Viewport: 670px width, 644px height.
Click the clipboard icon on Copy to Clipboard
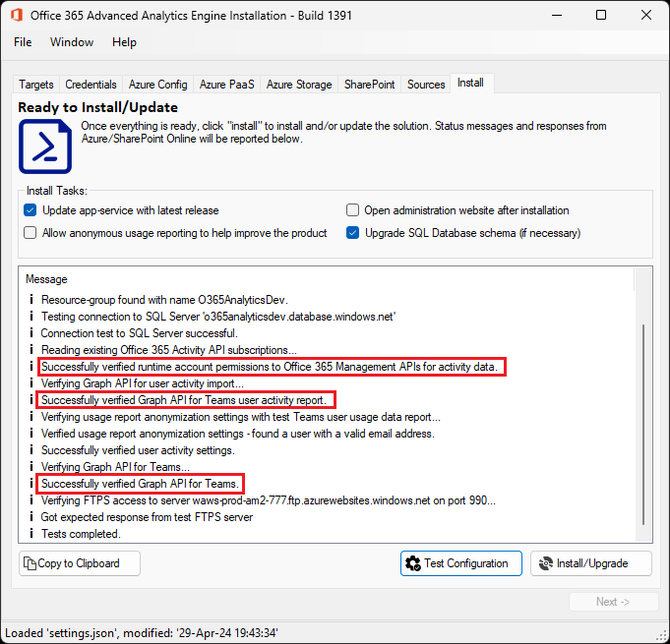tap(30, 563)
